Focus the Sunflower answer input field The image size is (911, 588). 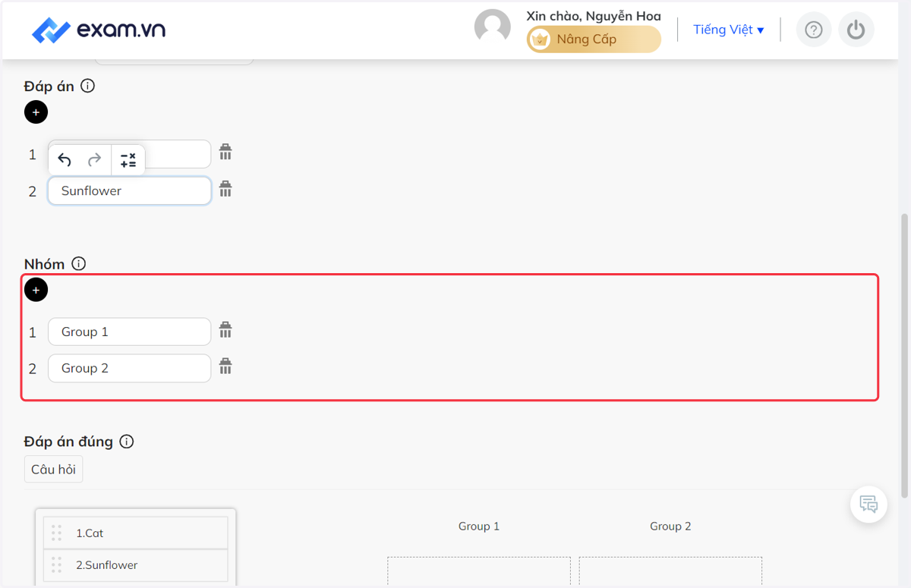pyautogui.click(x=129, y=190)
